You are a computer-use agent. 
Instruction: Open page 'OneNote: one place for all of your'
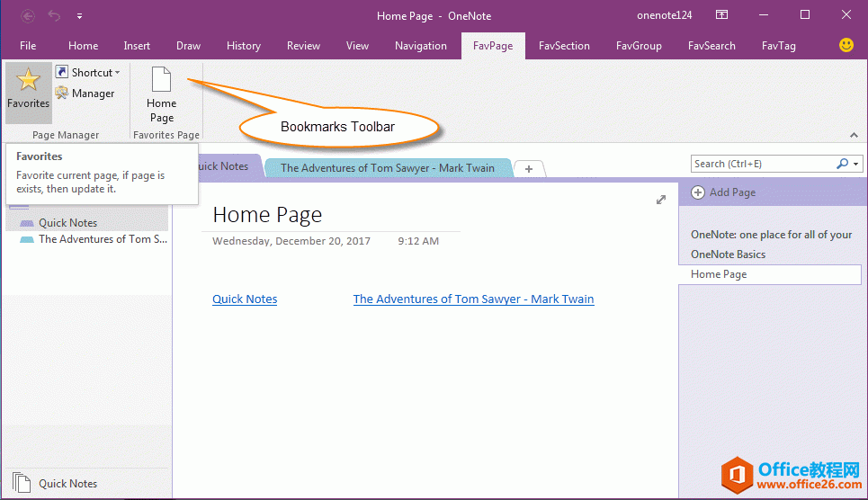point(771,235)
